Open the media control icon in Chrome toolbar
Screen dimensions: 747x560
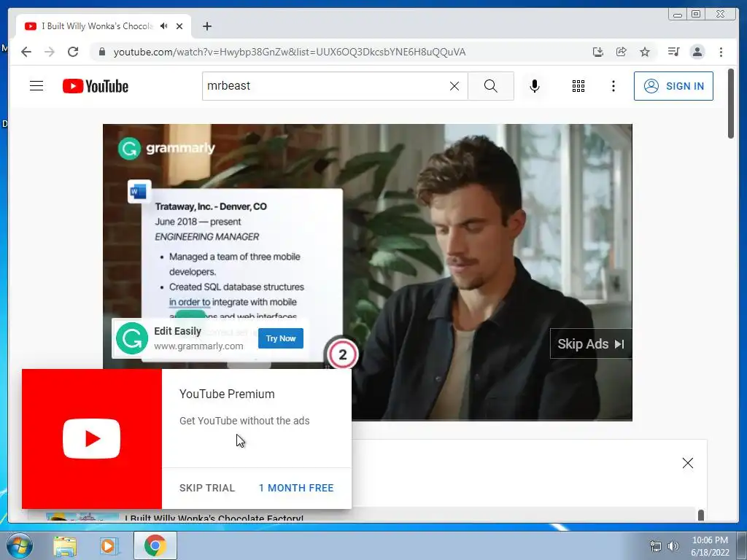[673, 52]
